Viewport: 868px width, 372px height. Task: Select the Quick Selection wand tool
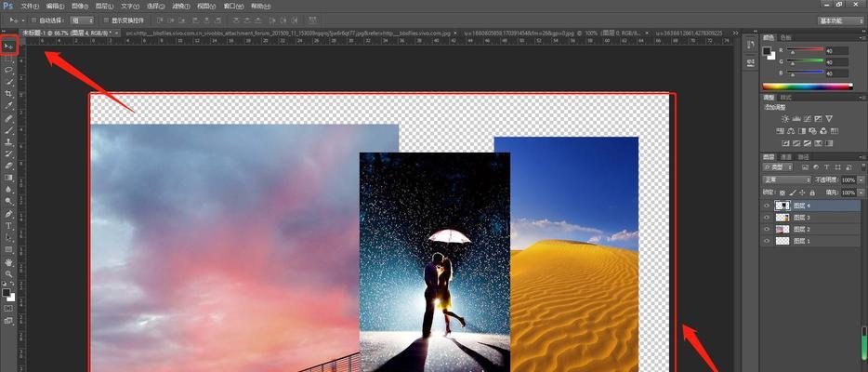pyautogui.click(x=8, y=82)
